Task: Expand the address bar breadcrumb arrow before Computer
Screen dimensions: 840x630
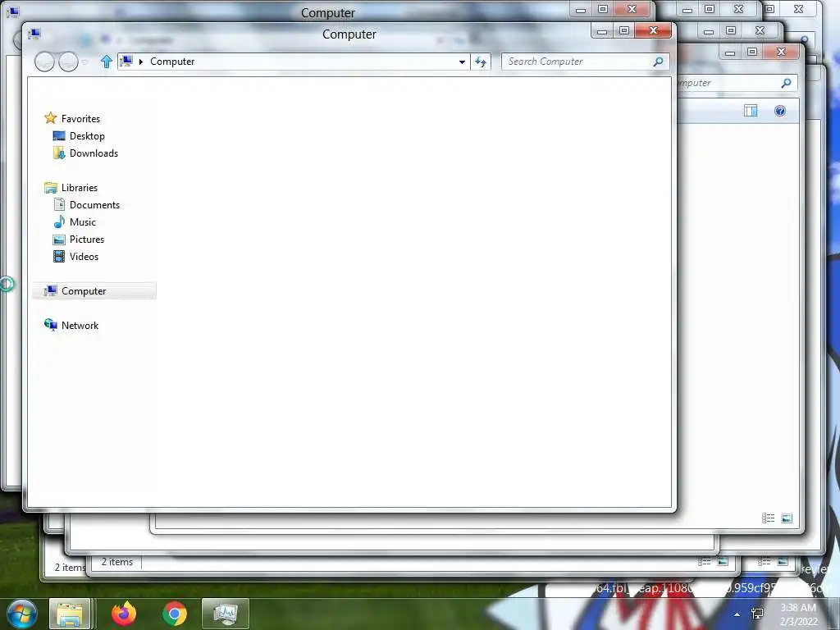Action: point(141,62)
